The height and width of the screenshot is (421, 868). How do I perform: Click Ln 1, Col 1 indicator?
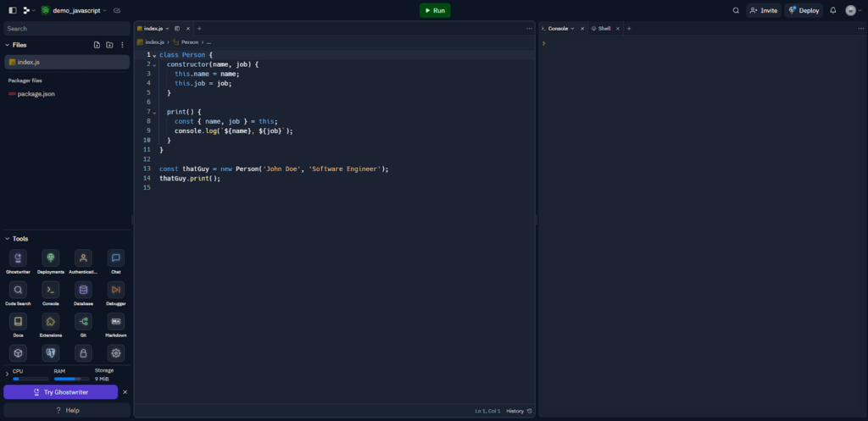487,411
